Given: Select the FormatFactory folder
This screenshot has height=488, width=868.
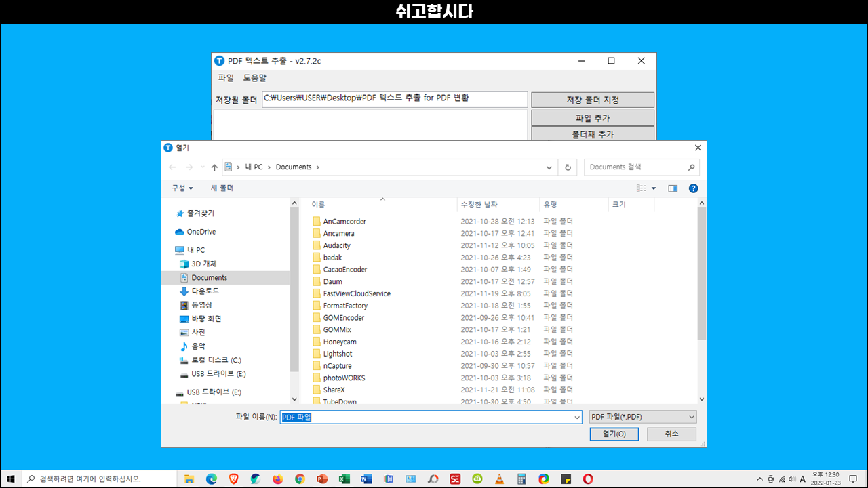Looking at the screenshot, I should [x=345, y=306].
